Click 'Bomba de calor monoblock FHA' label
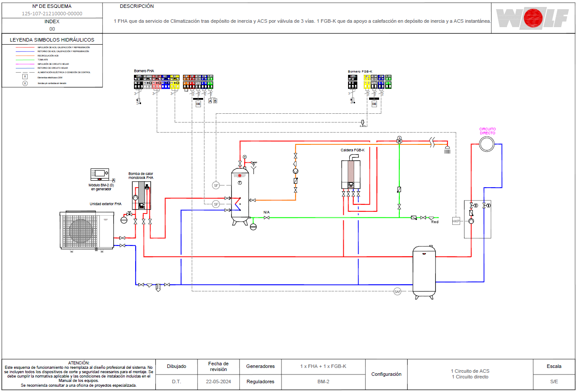This screenshot has height=392, width=577. [141, 176]
